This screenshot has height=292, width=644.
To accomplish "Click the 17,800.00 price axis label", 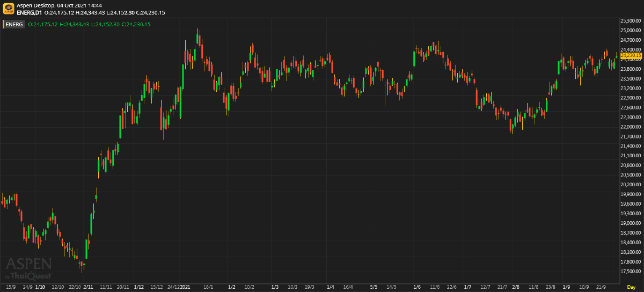I will pos(631,262).
